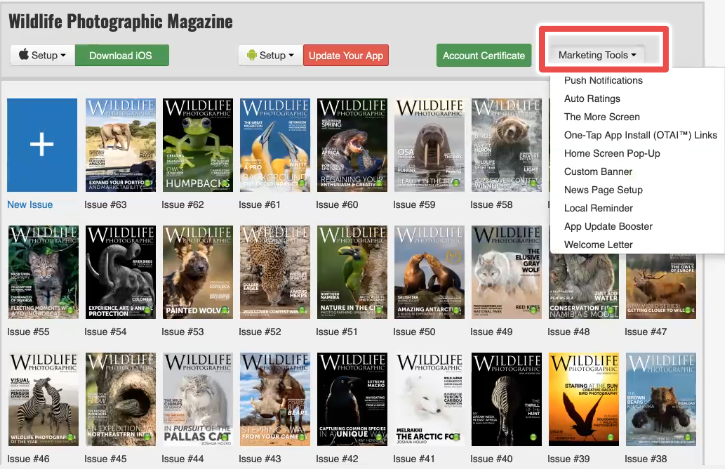Click the Issue #38 label

646,459
